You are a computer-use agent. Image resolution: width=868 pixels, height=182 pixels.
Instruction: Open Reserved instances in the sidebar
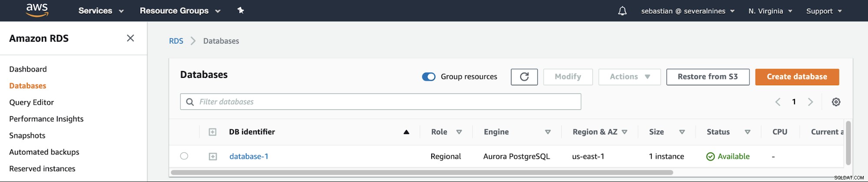pos(42,169)
